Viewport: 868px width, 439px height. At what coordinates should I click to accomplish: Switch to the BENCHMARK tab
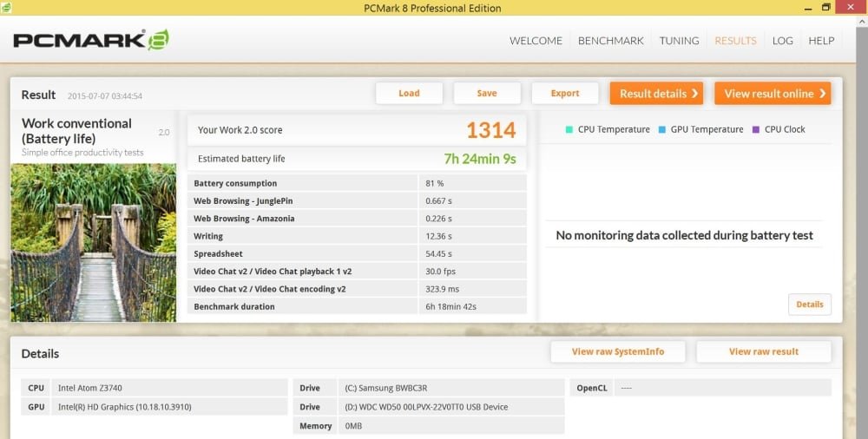[610, 41]
